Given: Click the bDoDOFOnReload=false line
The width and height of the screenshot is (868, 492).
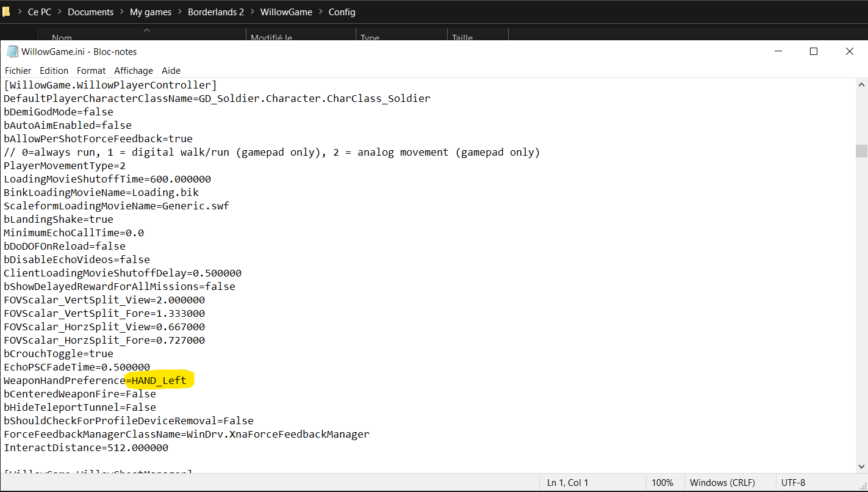Looking at the screenshot, I should click(65, 246).
